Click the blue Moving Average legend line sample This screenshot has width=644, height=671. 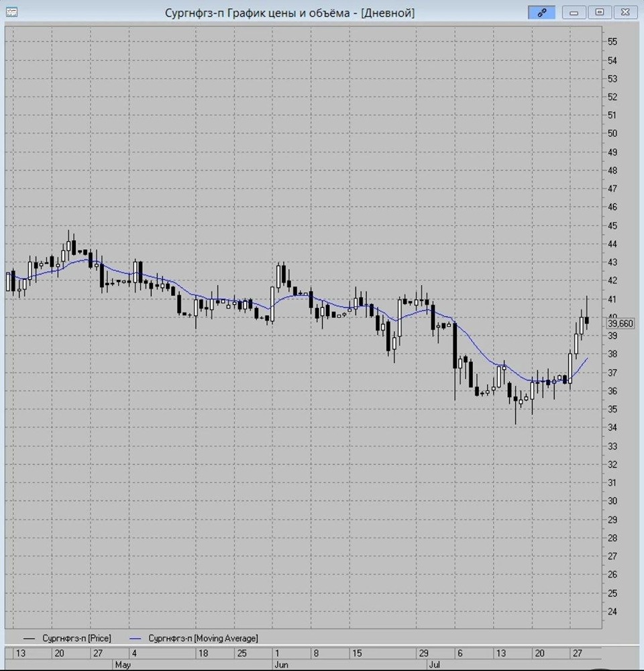(136, 639)
